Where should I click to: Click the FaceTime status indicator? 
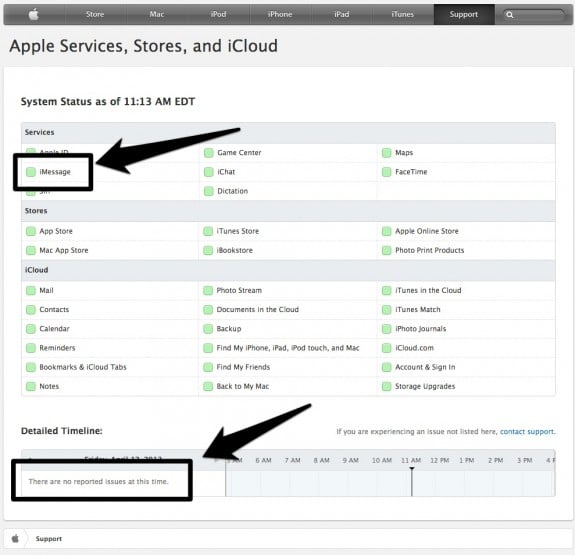387,172
